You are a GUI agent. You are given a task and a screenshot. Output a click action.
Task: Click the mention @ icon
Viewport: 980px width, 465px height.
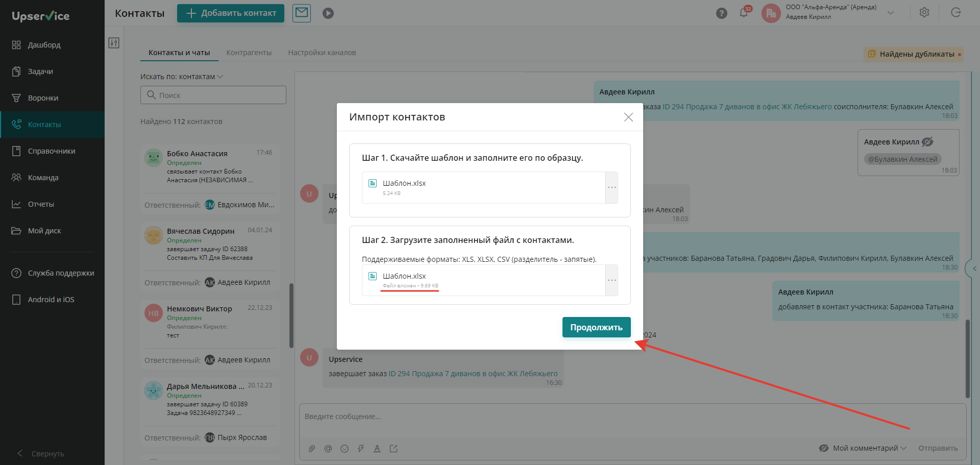[x=328, y=449]
